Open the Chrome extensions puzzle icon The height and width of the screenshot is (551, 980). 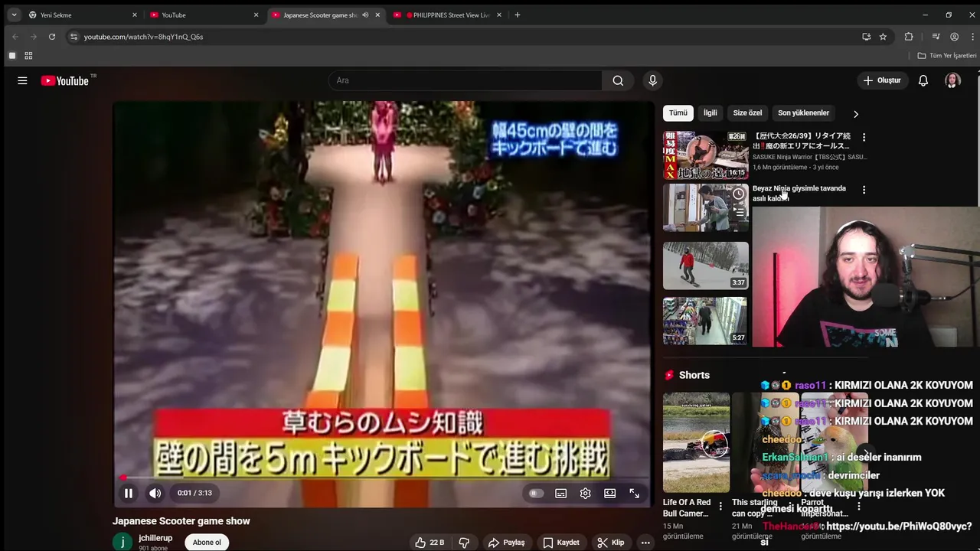point(909,37)
